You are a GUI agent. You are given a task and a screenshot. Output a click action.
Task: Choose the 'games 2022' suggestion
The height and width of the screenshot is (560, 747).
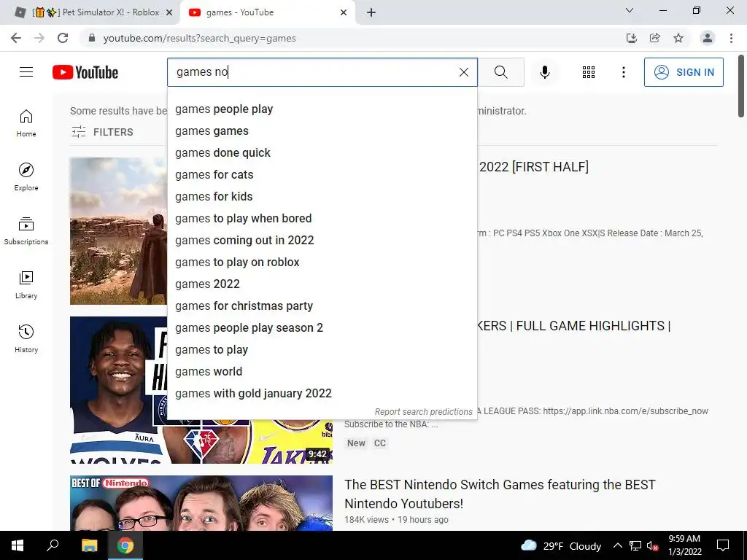click(x=322, y=284)
